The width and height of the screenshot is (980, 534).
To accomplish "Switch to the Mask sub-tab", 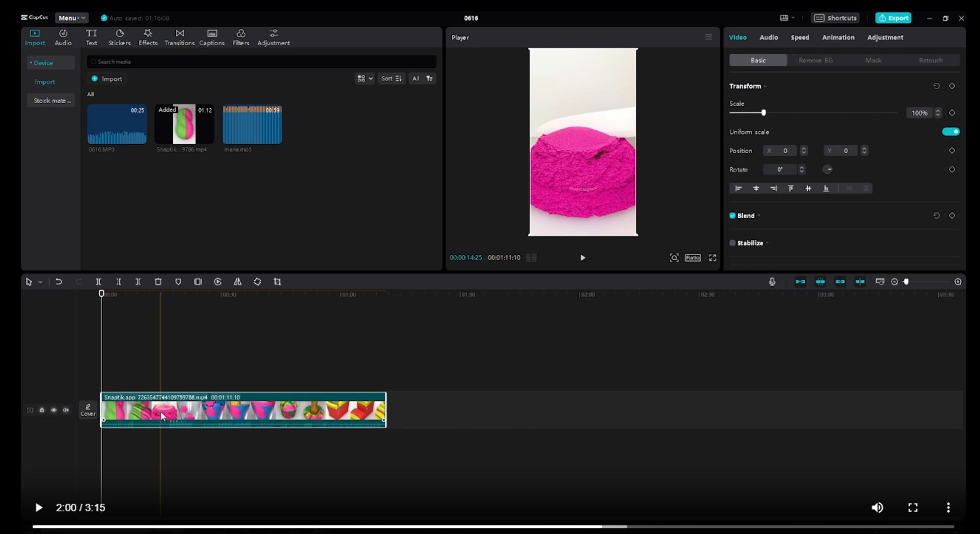I will pyautogui.click(x=873, y=60).
